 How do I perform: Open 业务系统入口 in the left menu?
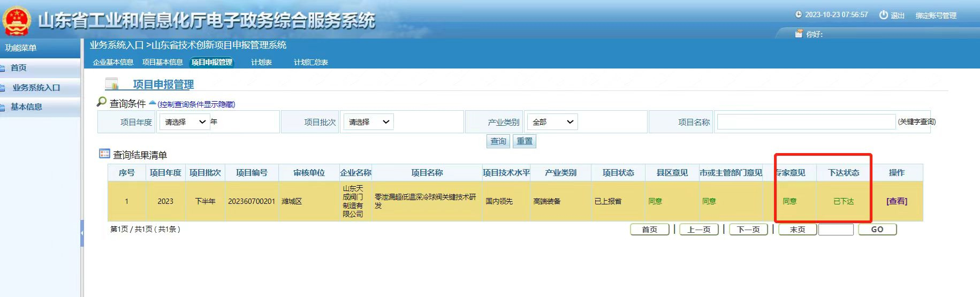pyautogui.click(x=36, y=87)
